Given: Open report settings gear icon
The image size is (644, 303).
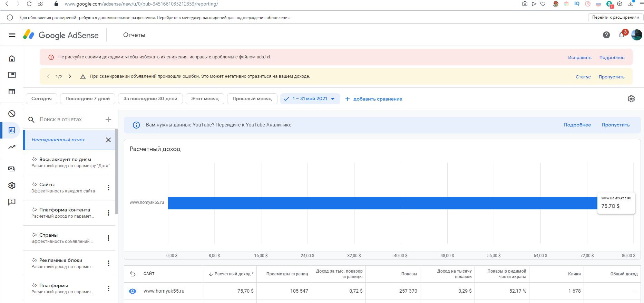Looking at the screenshot, I should tap(631, 99).
